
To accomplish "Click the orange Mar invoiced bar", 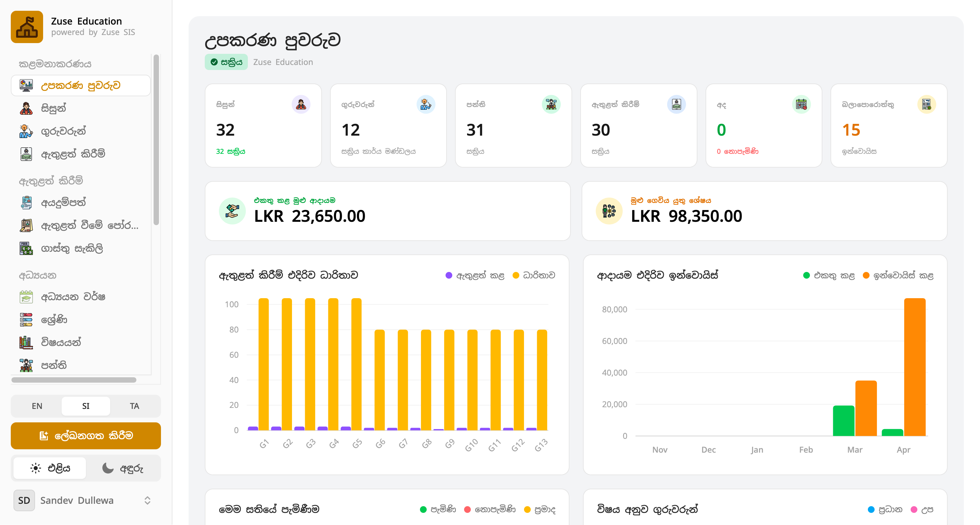I will tap(866, 408).
